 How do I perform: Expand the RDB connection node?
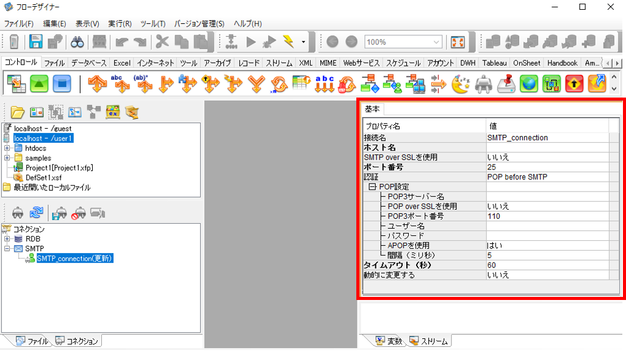point(7,238)
